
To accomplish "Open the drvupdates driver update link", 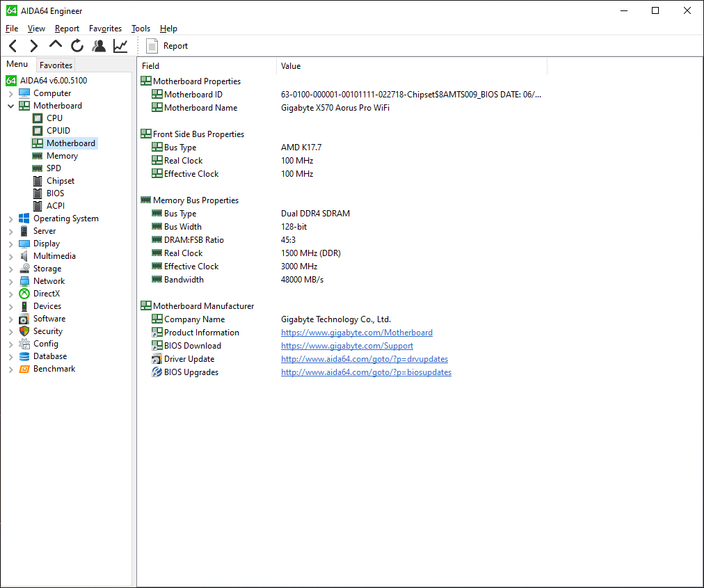I will (x=364, y=359).
